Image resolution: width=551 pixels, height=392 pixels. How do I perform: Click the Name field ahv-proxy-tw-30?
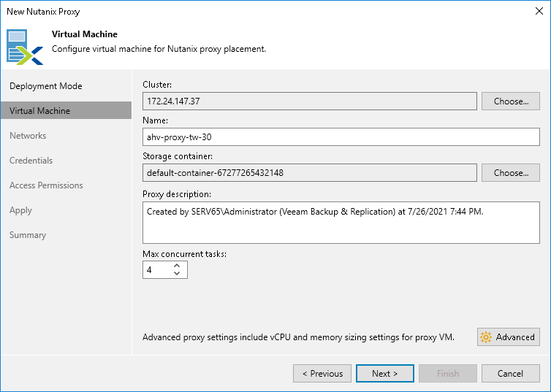(x=341, y=137)
